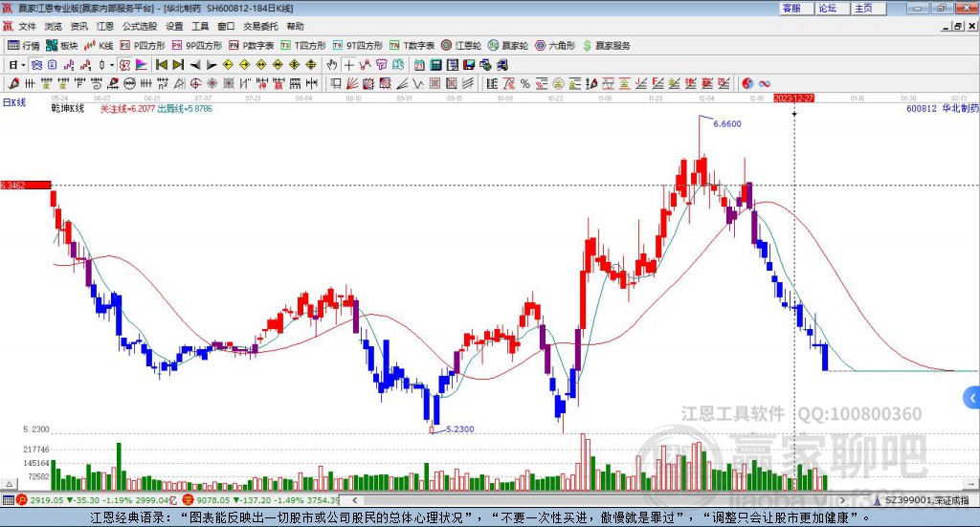Screen dimensions: 980x527
Task: Click the blue-red infinity loop icon
Action: click(x=765, y=83)
